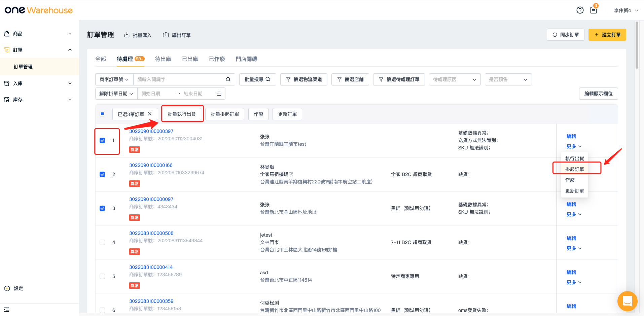This screenshot has height=316, width=644.
Task: Switch to the 已出庫 tab
Action: pos(190,59)
